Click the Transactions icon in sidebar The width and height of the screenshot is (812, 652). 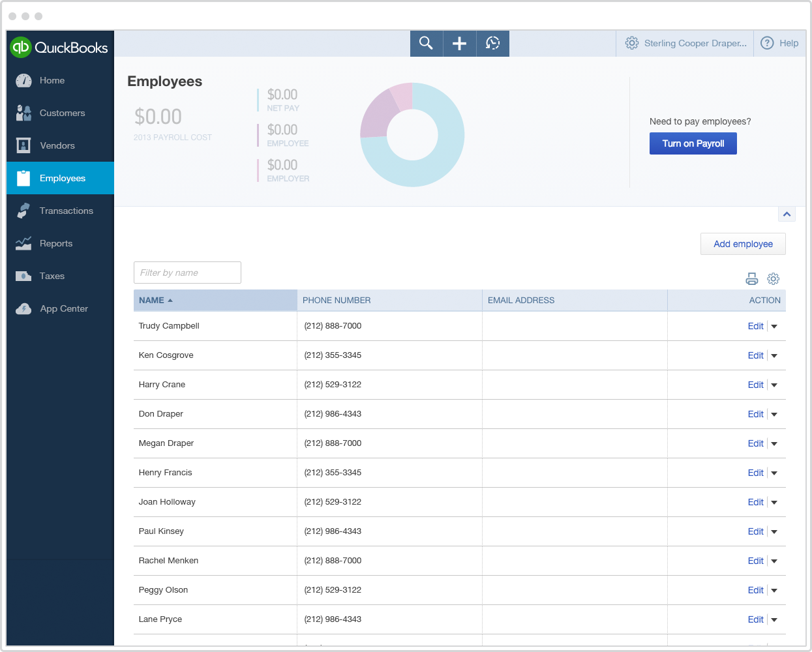click(x=23, y=211)
